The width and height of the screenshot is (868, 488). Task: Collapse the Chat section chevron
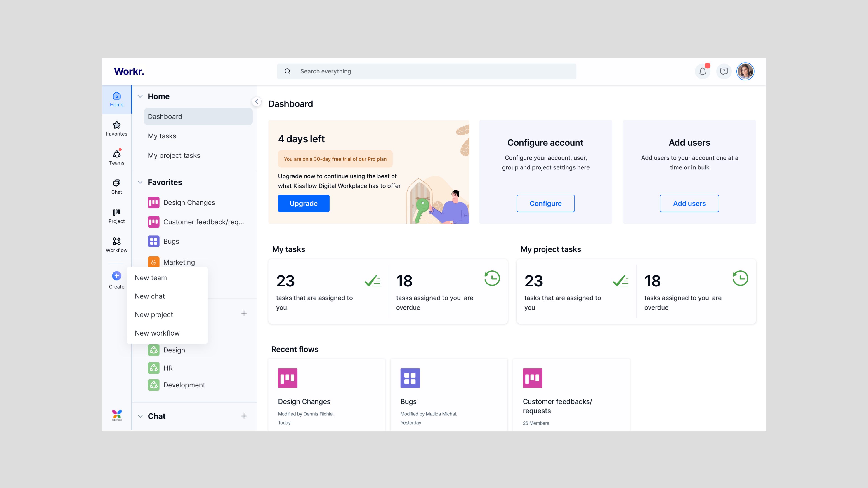(140, 416)
